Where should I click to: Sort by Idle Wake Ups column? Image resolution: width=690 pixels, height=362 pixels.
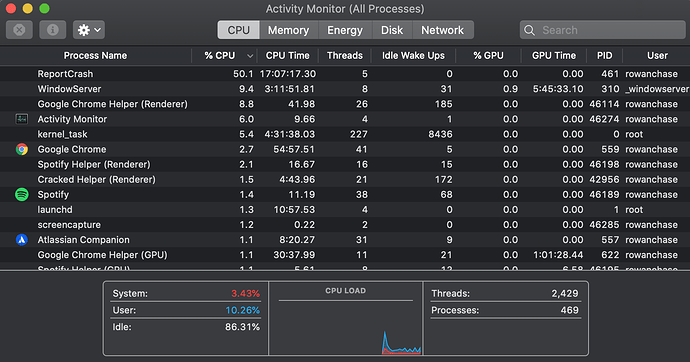click(x=413, y=55)
